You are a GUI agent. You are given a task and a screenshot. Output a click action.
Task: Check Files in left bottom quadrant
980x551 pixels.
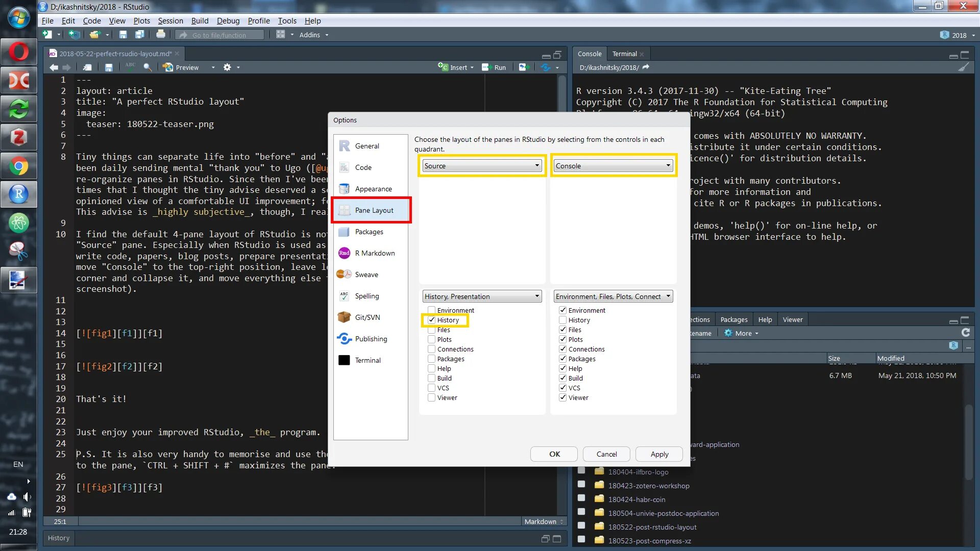click(432, 330)
